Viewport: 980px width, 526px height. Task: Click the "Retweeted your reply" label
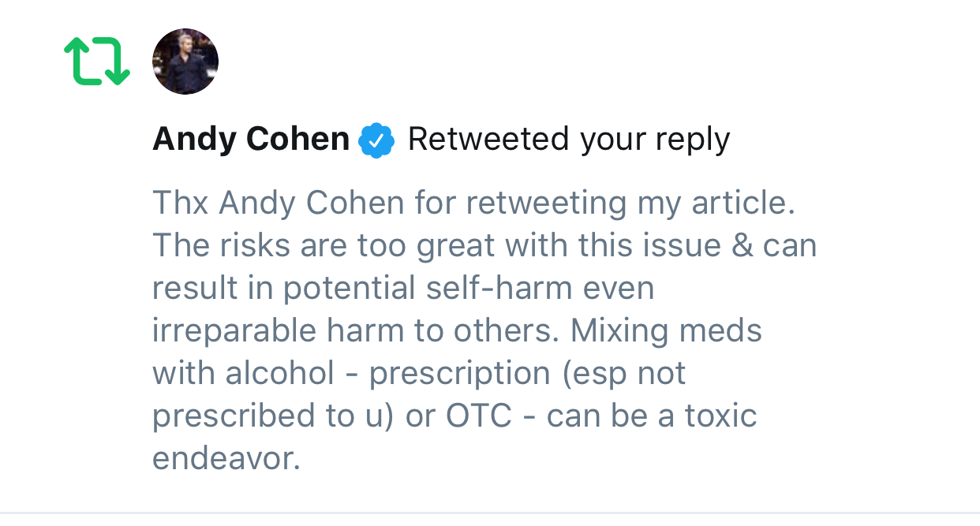tap(568, 140)
